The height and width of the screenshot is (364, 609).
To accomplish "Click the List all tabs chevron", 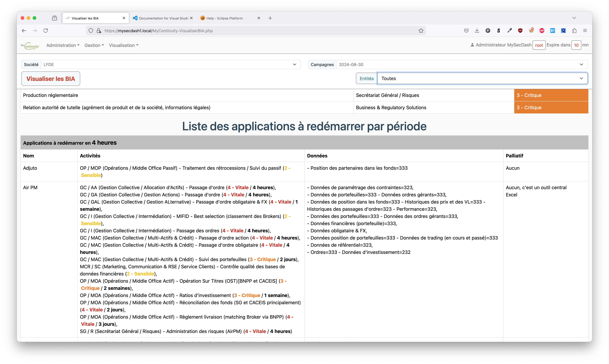I will coord(574,18).
